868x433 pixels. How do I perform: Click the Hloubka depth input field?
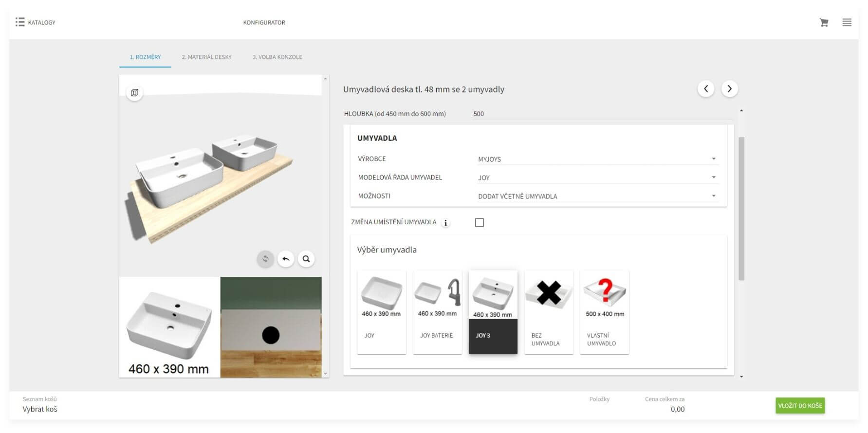click(601, 114)
